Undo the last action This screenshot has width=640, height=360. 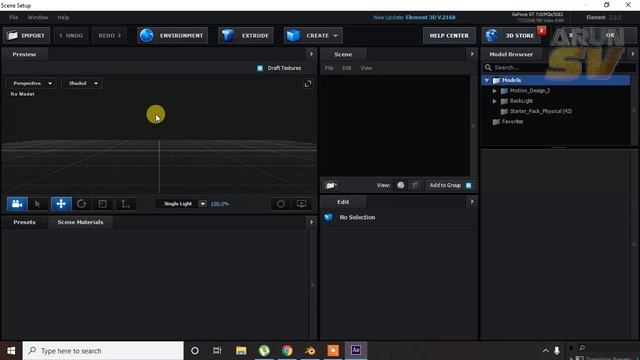tap(71, 36)
